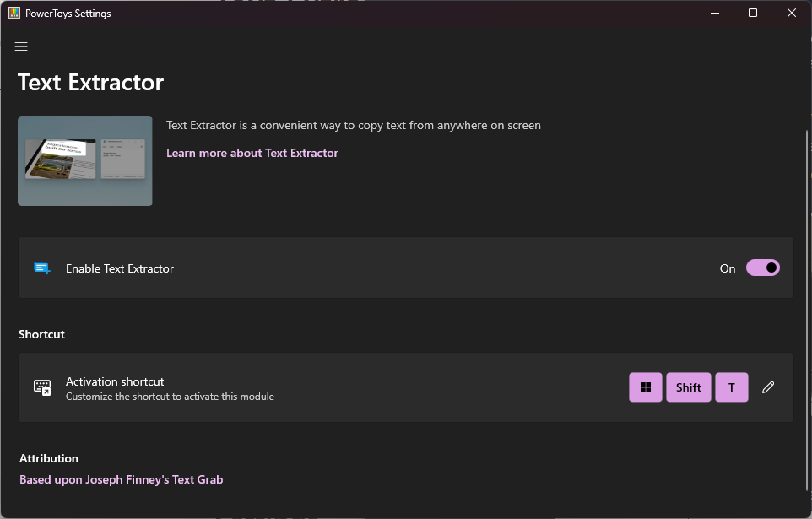Screen dimensions: 812x519
Task: Open the hamburger navigation menu
Action: coord(21,46)
